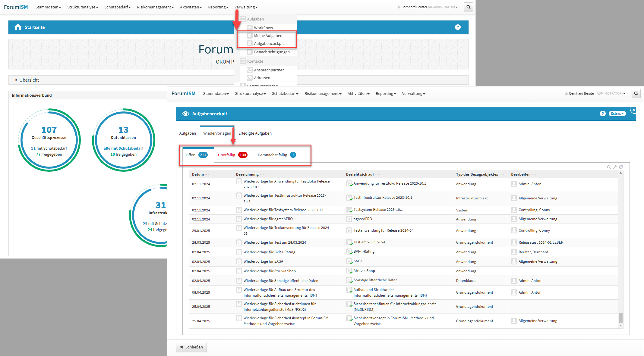
Task: Click search button in Aufgabencockpit navbar
Action: pos(636,94)
